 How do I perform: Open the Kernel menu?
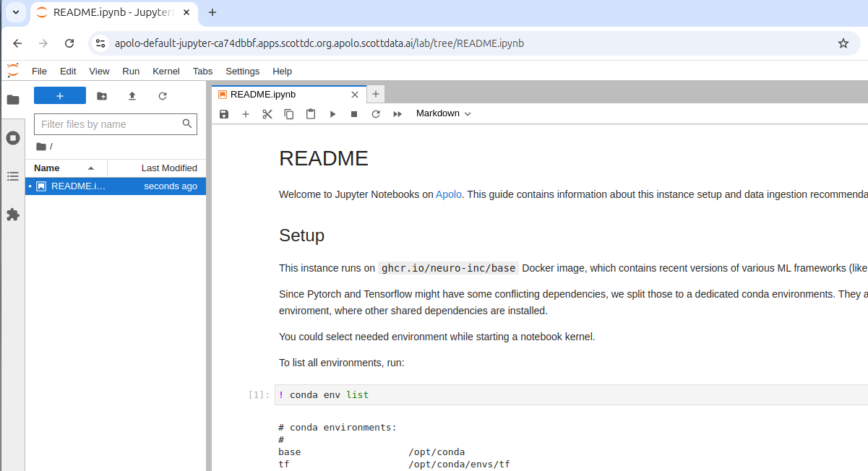[x=166, y=72]
